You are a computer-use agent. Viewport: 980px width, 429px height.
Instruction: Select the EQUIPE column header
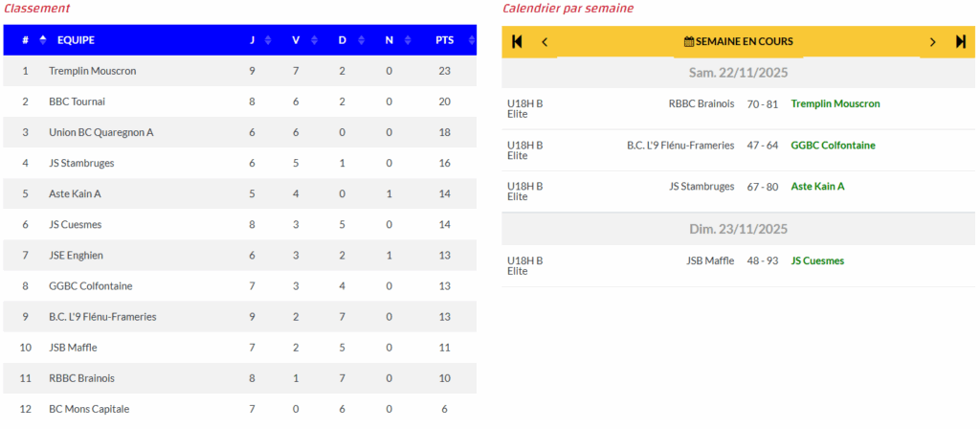coord(76,40)
